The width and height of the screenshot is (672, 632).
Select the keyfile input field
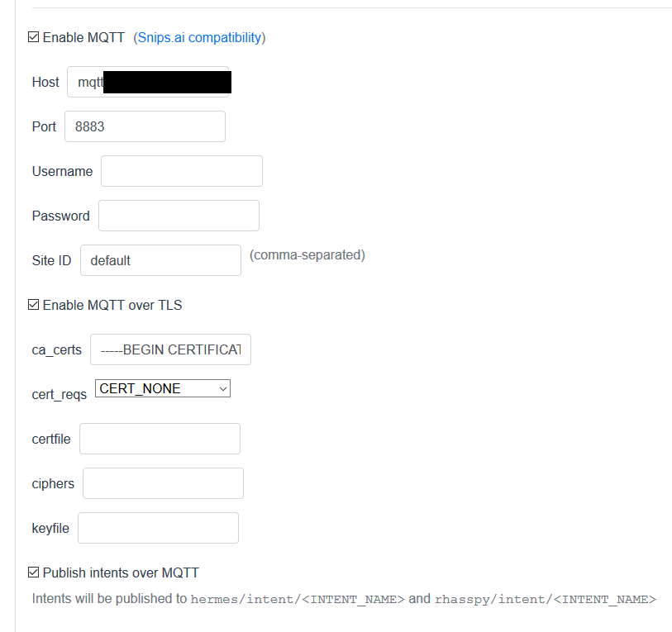(x=158, y=528)
